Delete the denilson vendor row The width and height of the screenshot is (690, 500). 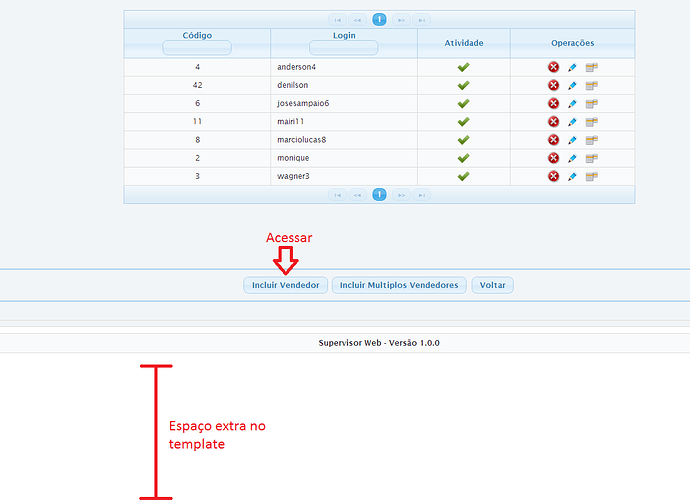pos(553,85)
